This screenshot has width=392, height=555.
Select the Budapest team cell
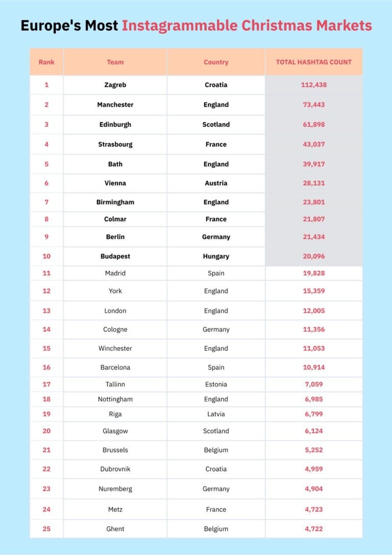[x=115, y=257]
